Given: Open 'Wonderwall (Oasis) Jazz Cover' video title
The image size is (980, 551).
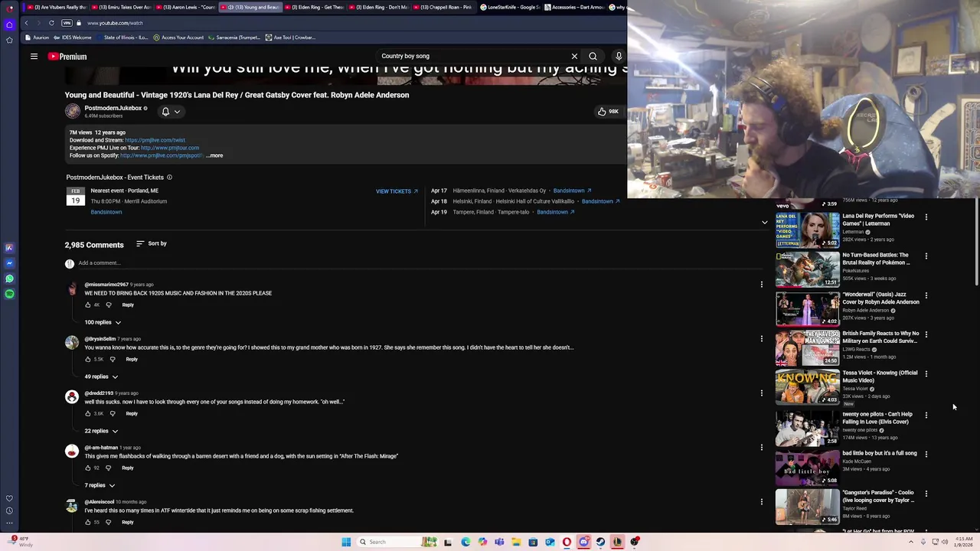Looking at the screenshot, I should tap(880, 298).
